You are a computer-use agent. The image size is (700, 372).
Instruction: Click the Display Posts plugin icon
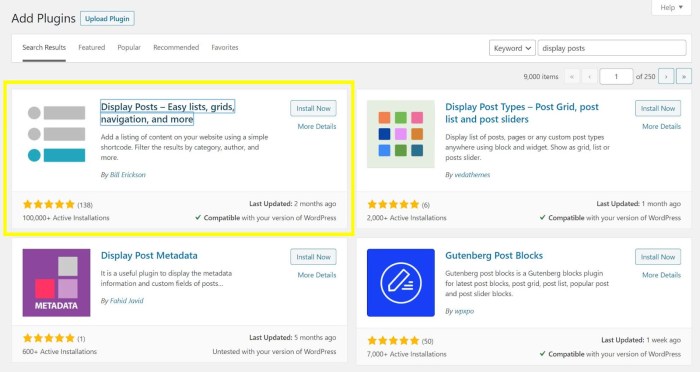click(x=56, y=134)
